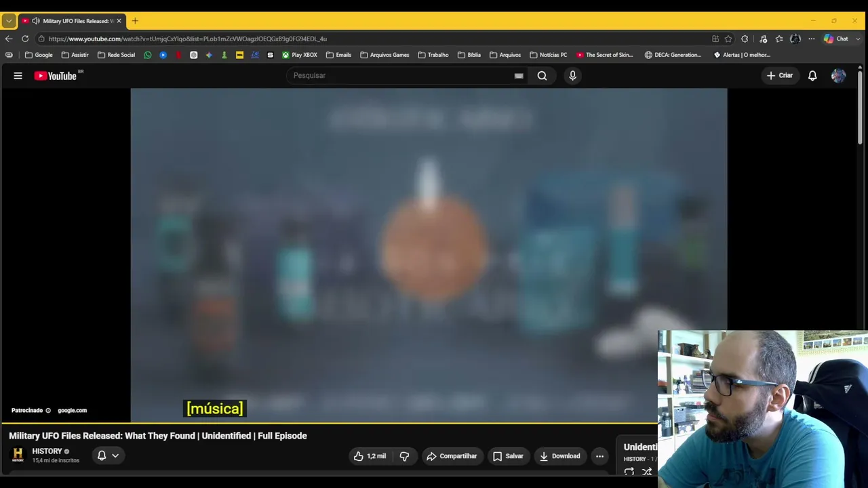Open the Rede Social bookmarks folder
Screen dimensions: 868x488
point(116,55)
